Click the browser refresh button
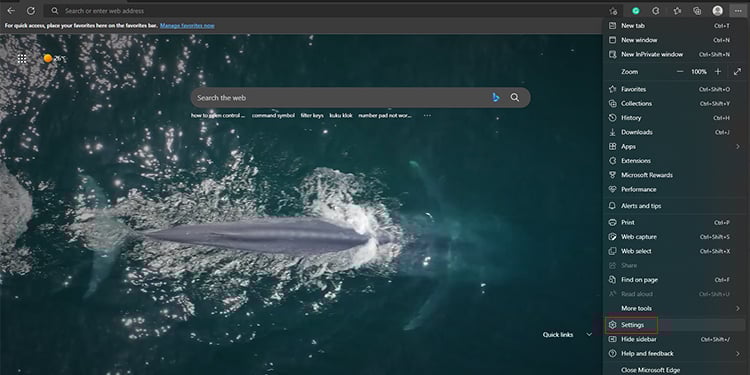 tap(31, 11)
